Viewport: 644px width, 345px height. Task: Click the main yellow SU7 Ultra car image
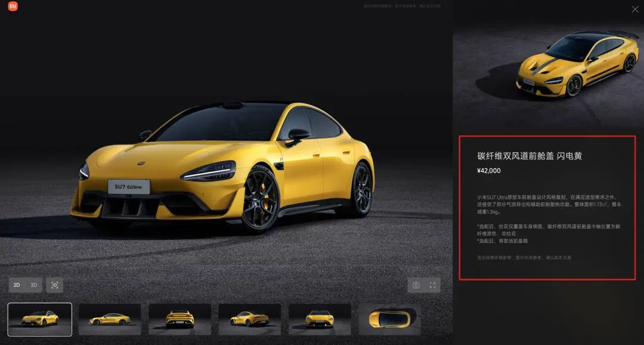[x=222, y=166]
